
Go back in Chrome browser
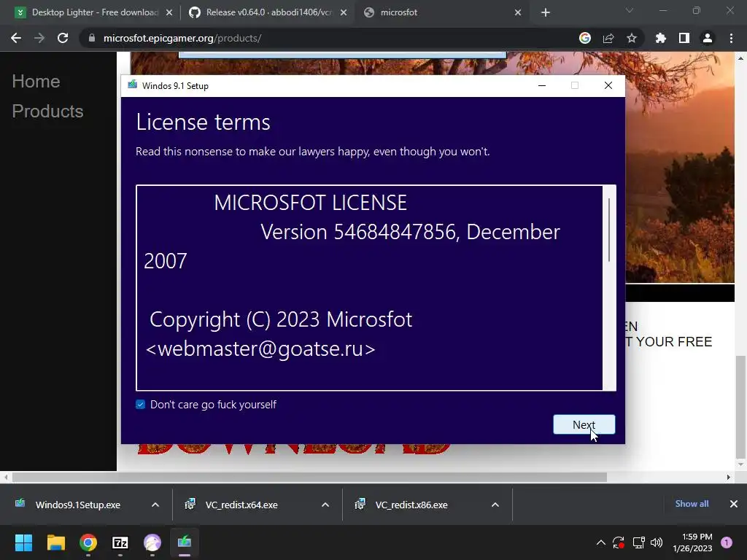tap(16, 38)
